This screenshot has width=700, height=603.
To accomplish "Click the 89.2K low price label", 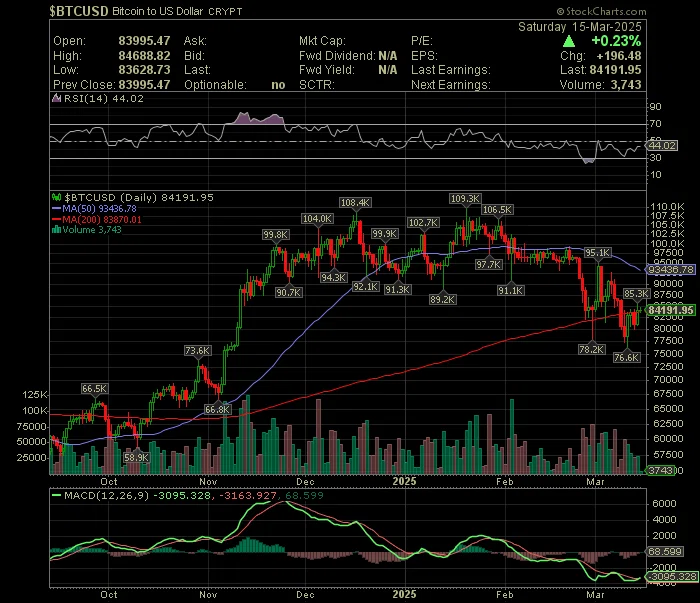I will [x=443, y=299].
